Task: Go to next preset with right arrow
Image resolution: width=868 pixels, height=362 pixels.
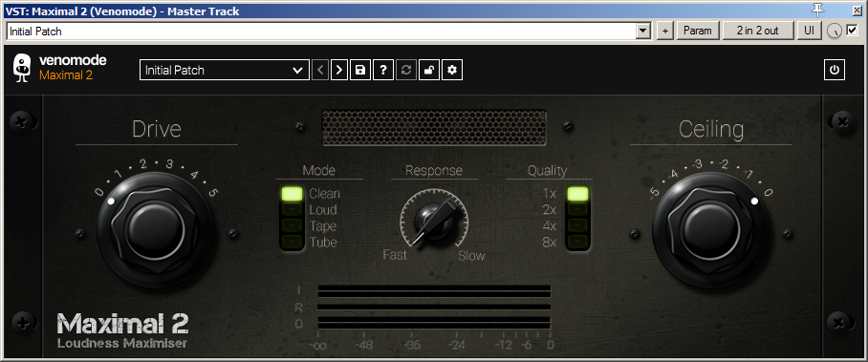Action: coord(339,71)
